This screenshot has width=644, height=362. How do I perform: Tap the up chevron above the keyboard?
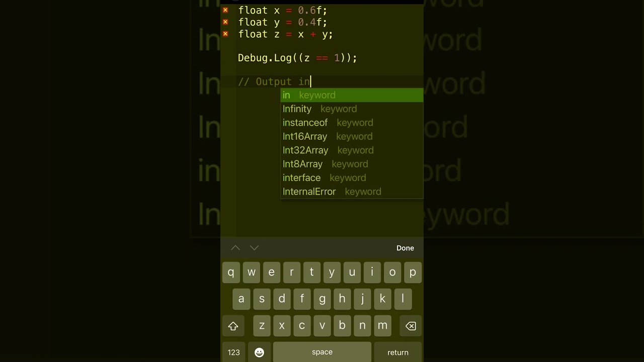(235, 248)
